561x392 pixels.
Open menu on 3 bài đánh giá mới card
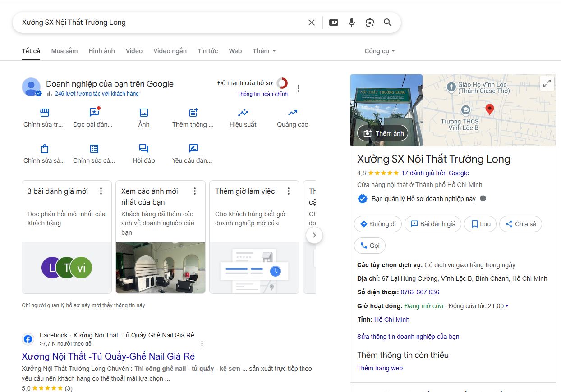pos(101,191)
